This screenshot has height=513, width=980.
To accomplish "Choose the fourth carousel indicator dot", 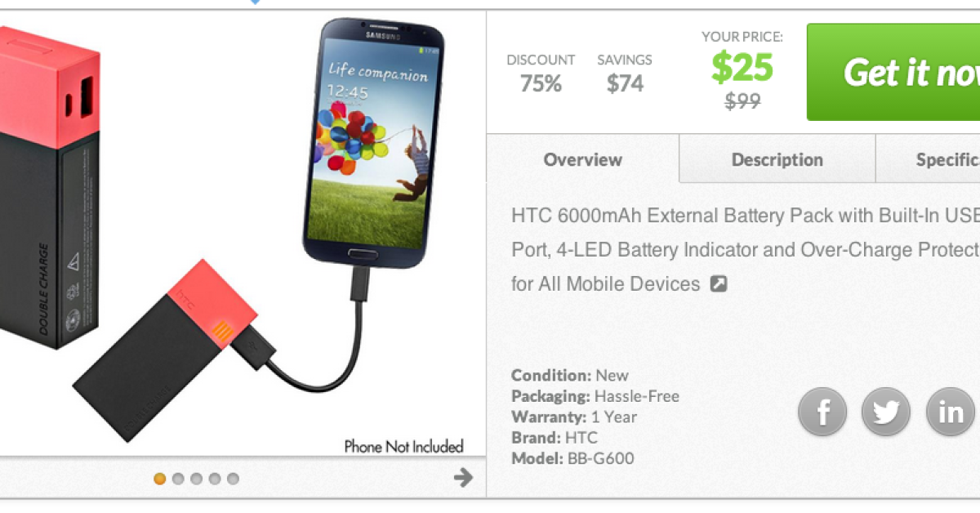I will tap(215, 479).
